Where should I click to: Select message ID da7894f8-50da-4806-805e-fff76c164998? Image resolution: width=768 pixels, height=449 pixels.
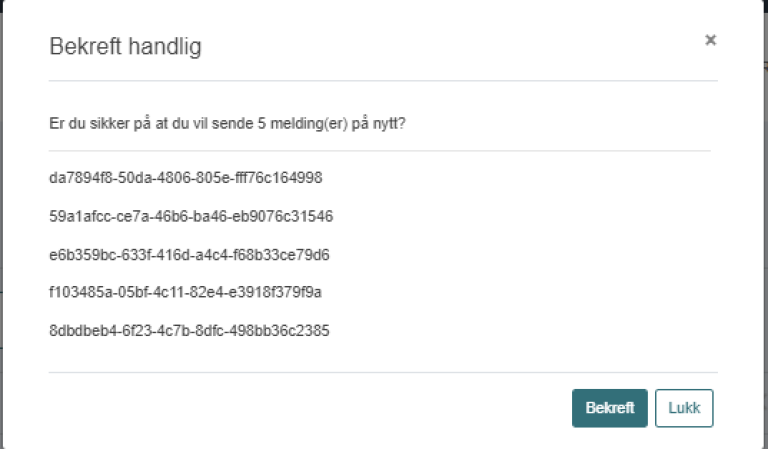pyautogui.click(x=185, y=178)
